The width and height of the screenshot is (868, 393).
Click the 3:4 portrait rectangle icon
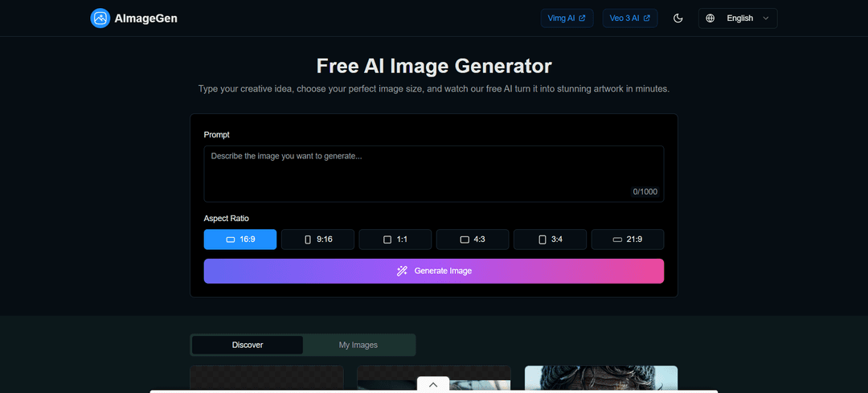click(542, 239)
